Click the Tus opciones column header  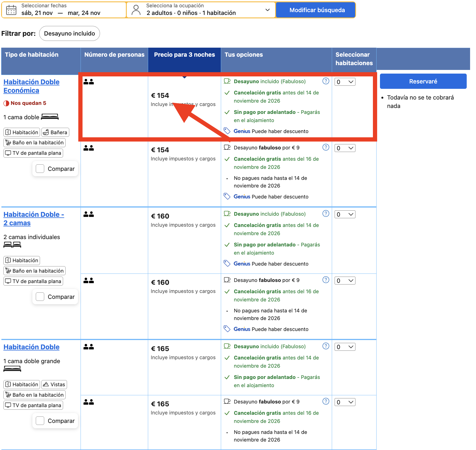(x=276, y=60)
